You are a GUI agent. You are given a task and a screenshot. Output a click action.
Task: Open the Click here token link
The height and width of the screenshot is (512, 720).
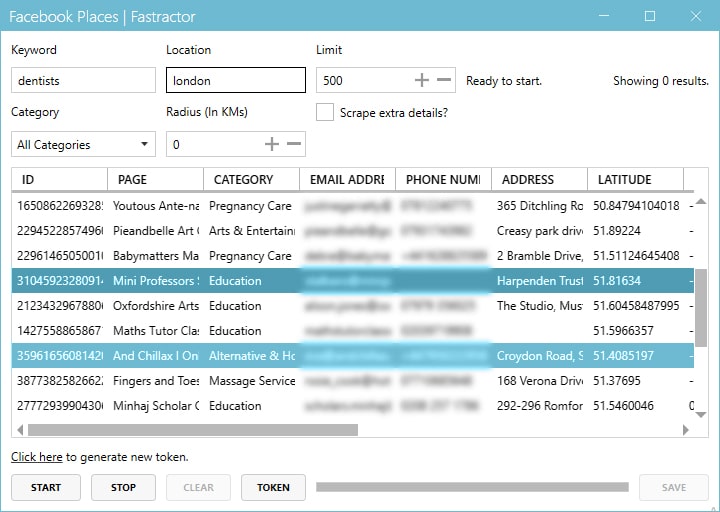pos(37,457)
